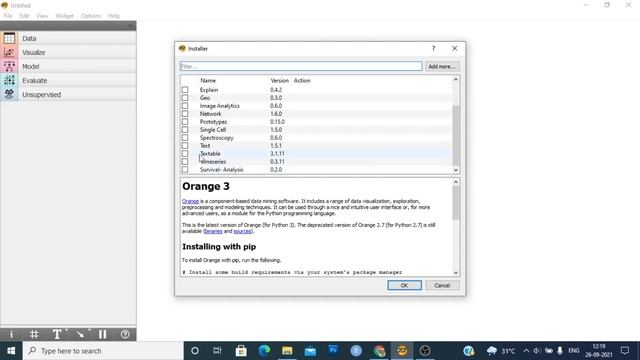
Task: Sort add-ons by Name column header
Action: [208, 81]
